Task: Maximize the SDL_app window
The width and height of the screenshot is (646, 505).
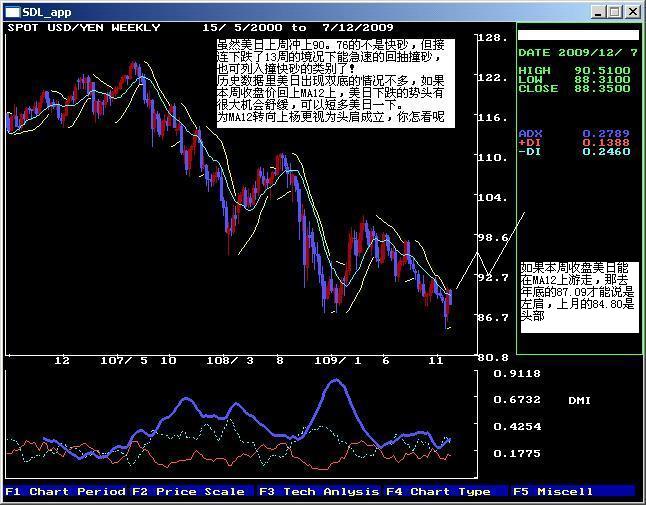Action: pos(615,12)
